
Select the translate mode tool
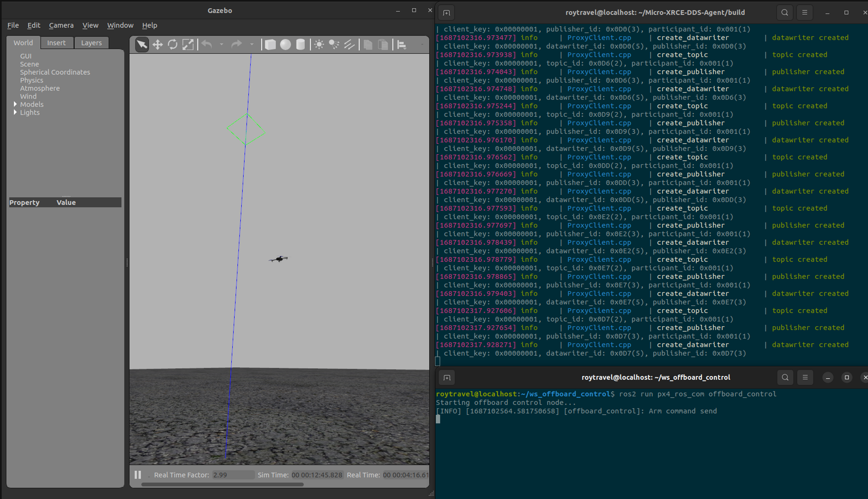pos(158,44)
